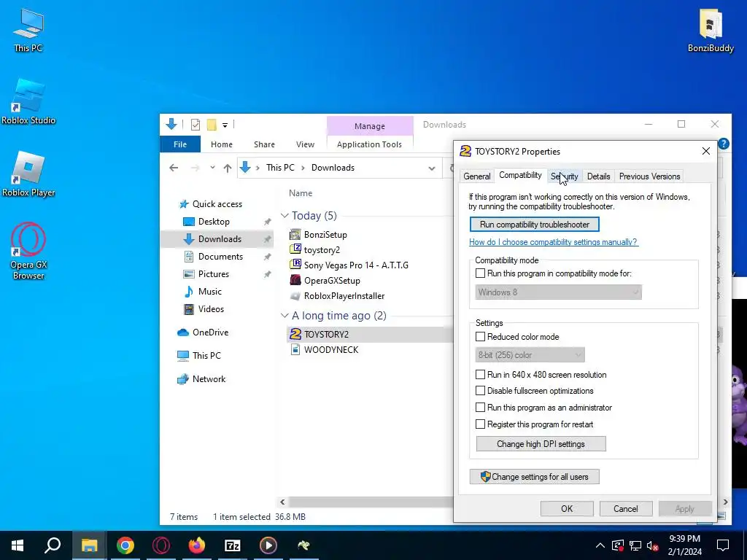Viewport: 747px width, 560px height.
Task: Click Change settings for all users
Action: (x=534, y=477)
